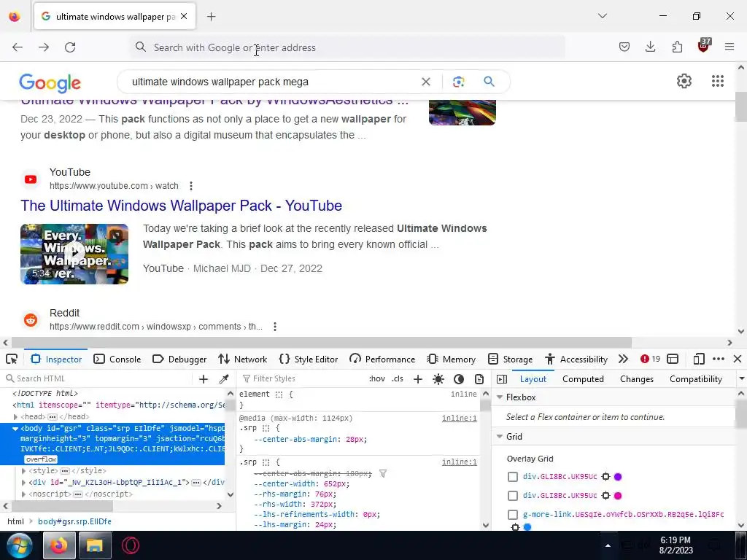
Task: Show more DevTools tools chevron
Action: pos(623,359)
